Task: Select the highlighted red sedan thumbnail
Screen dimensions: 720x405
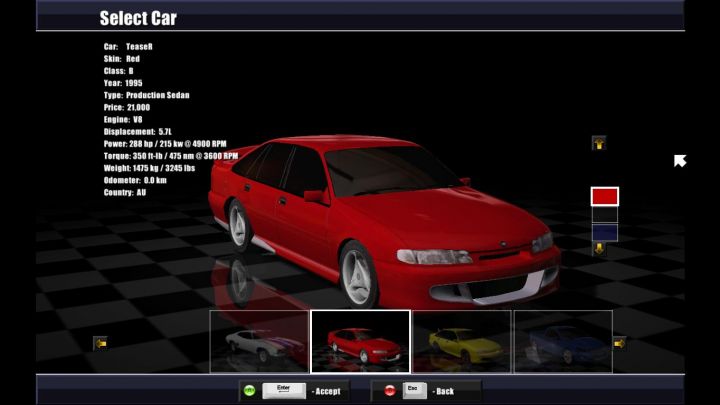Action: pos(360,342)
